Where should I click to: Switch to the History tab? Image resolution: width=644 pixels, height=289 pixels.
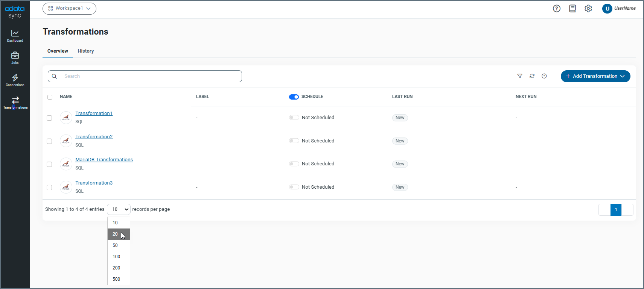[x=86, y=51]
